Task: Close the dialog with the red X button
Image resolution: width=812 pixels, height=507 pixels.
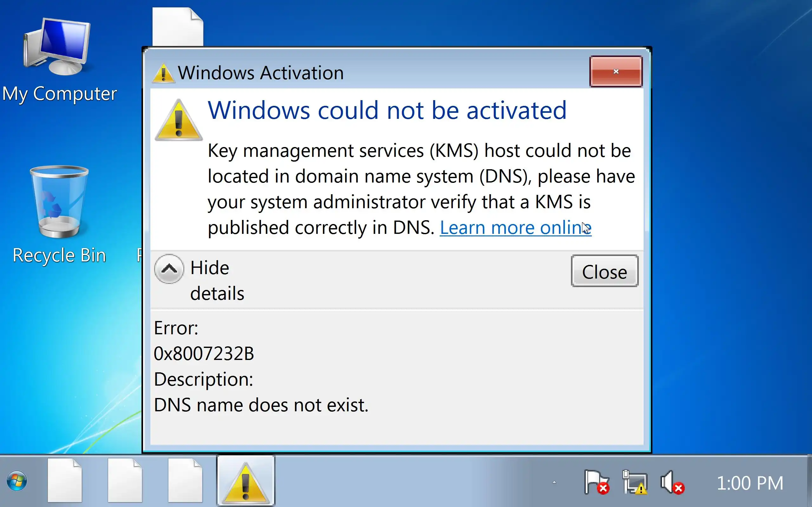Action: tap(616, 71)
